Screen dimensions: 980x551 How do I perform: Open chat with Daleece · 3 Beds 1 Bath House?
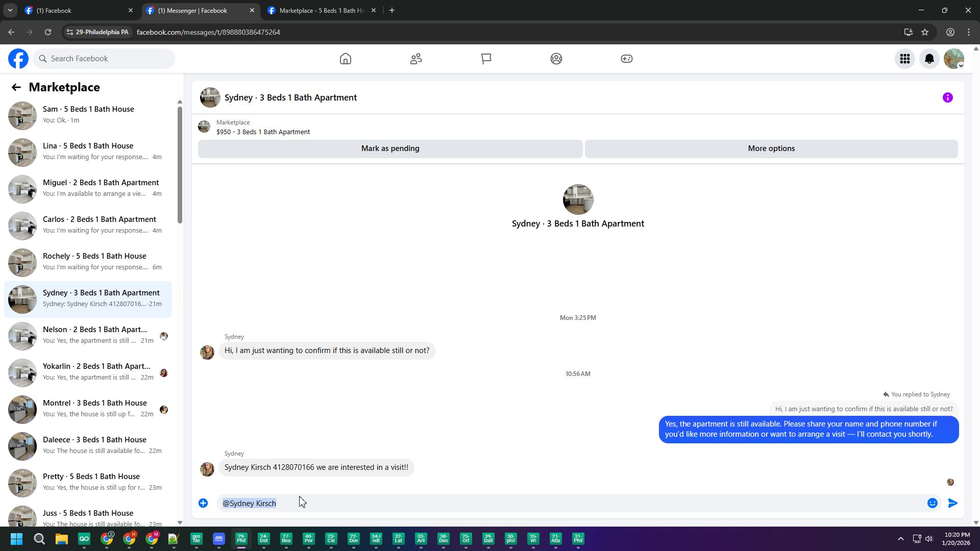[88, 446]
